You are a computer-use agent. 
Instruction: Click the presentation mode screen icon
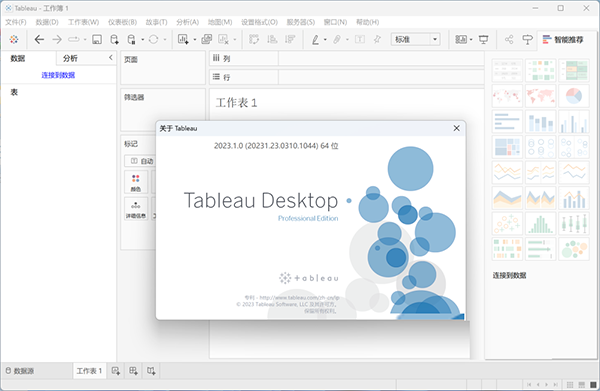(484, 39)
